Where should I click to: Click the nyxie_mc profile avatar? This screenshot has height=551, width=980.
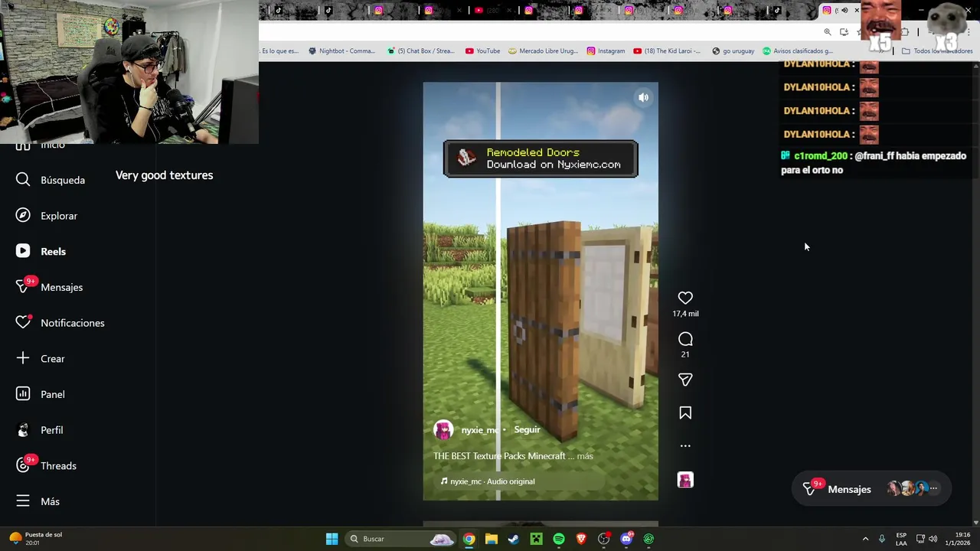click(443, 430)
